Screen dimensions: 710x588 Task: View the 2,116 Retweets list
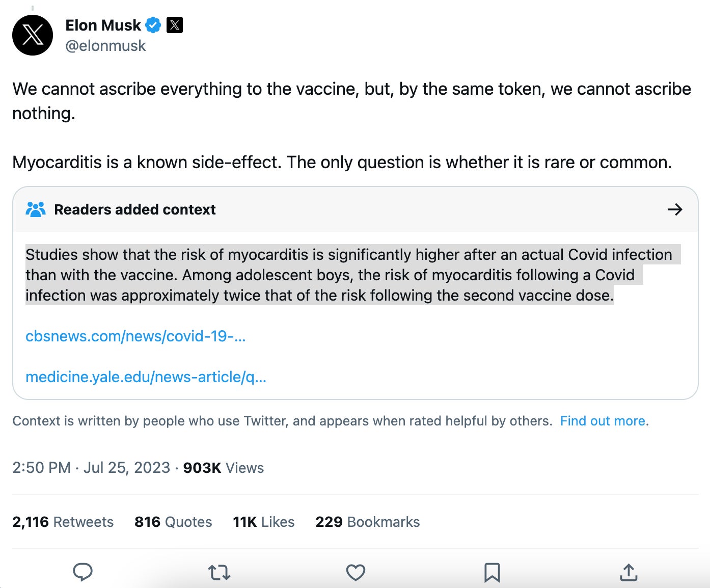(x=63, y=521)
